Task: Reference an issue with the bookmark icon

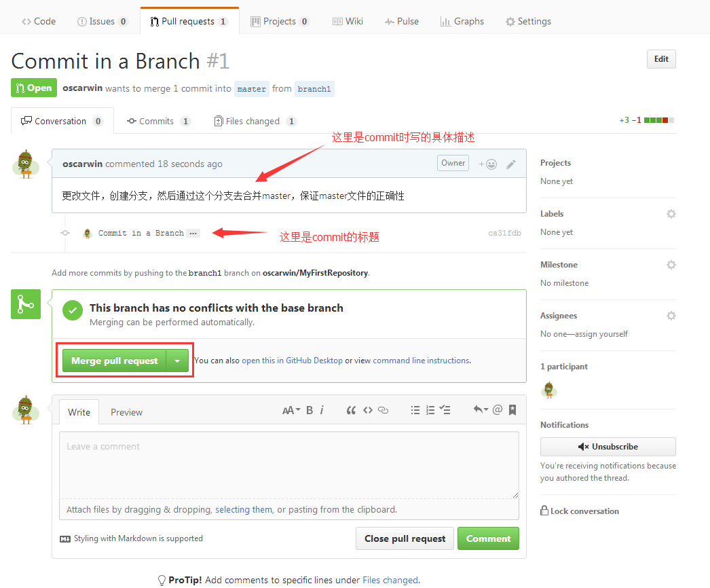Action: [x=512, y=409]
